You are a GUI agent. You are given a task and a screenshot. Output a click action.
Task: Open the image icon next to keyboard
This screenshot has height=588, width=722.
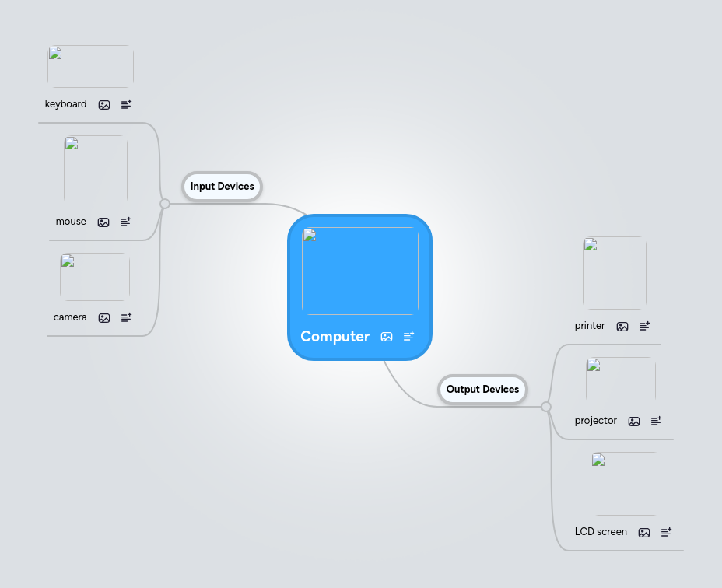104,104
